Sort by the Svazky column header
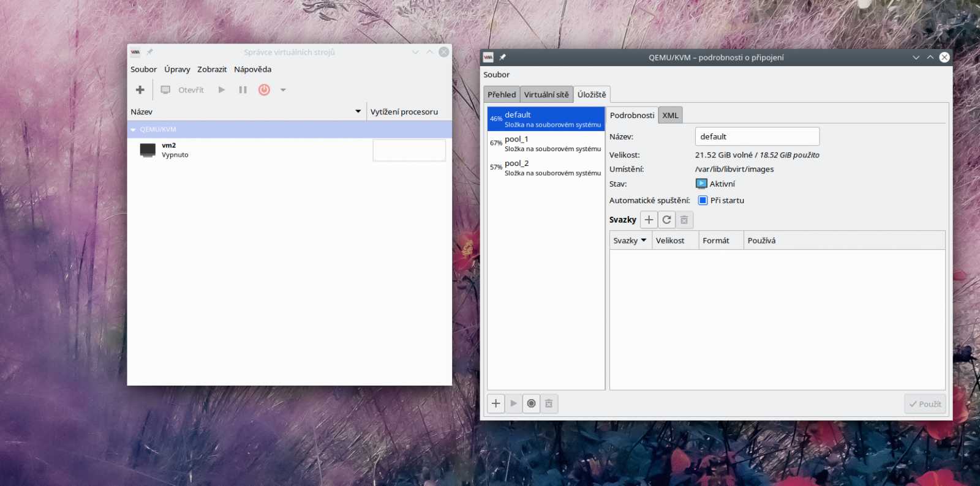 coord(630,241)
